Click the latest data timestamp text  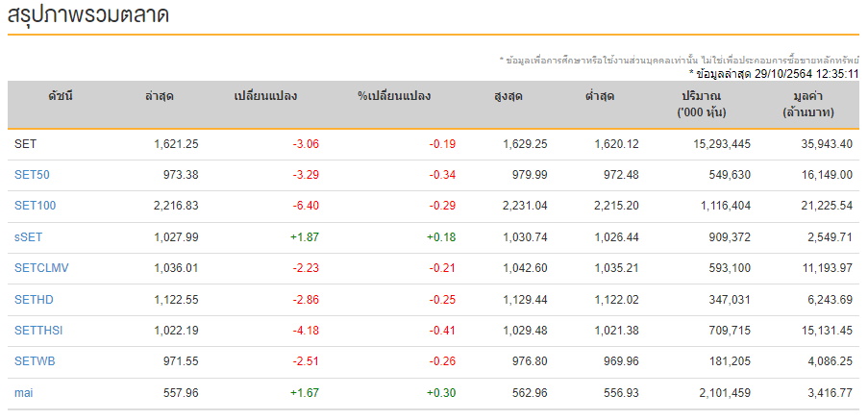pos(774,74)
